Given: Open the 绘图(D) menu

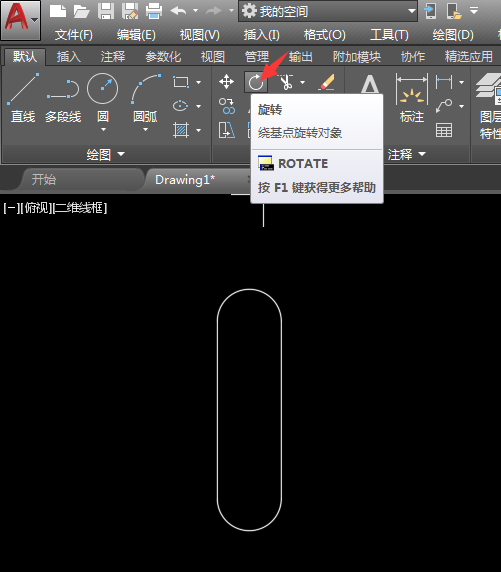Looking at the screenshot, I should click(x=452, y=35).
